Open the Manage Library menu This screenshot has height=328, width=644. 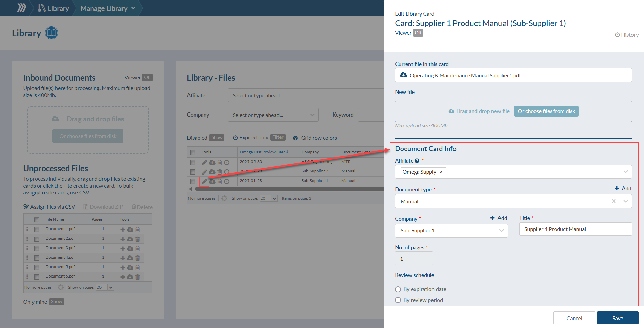108,8
